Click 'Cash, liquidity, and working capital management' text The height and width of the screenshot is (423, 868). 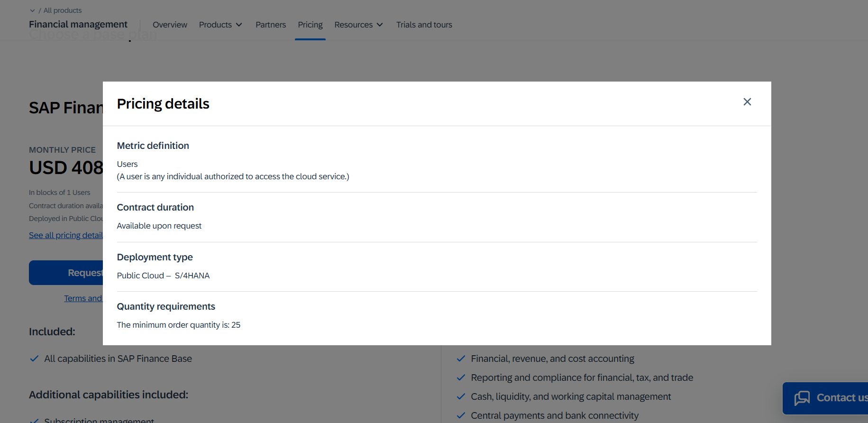click(x=571, y=396)
